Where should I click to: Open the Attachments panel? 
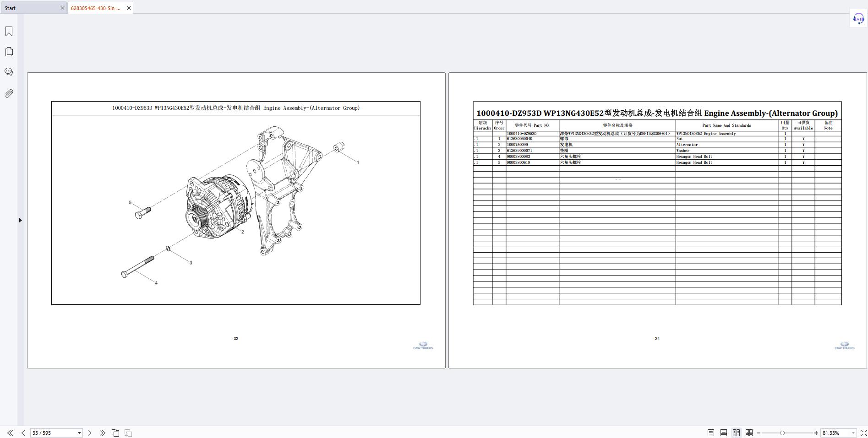pos(9,94)
